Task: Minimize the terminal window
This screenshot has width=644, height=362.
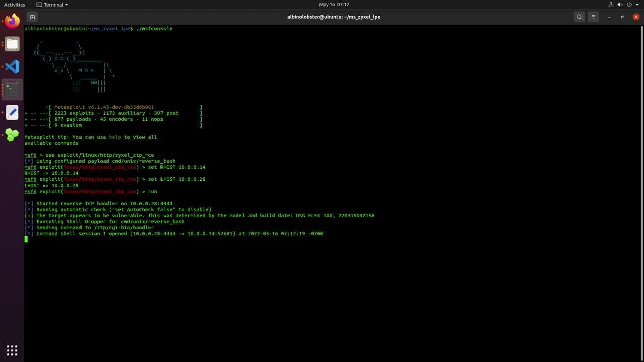Action: click(x=609, y=17)
